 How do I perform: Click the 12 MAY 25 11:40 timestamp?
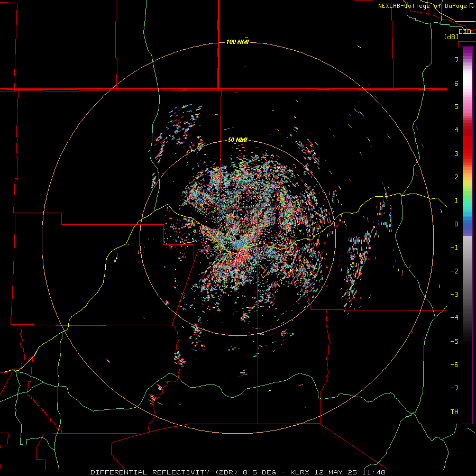(x=350, y=472)
